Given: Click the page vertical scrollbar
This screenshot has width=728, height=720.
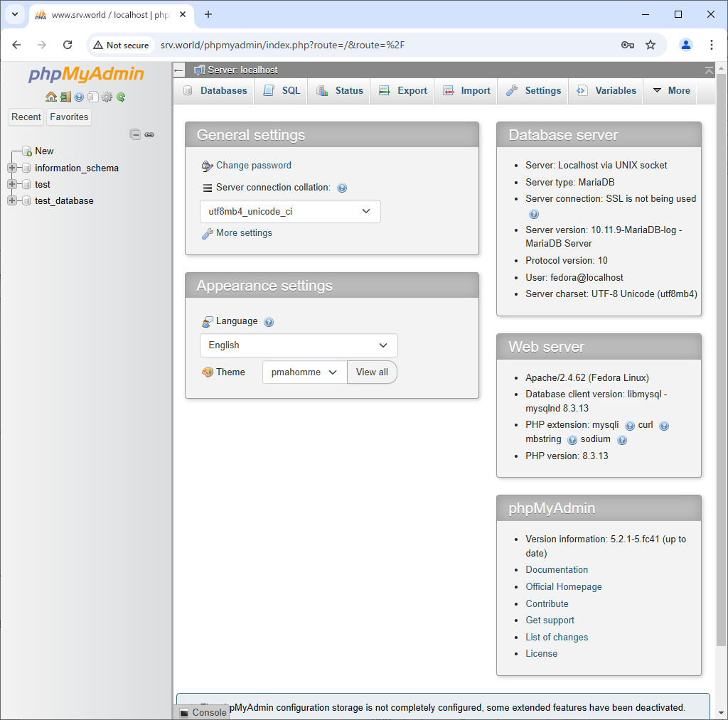Looking at the screenshot, I should coord(721,360).
